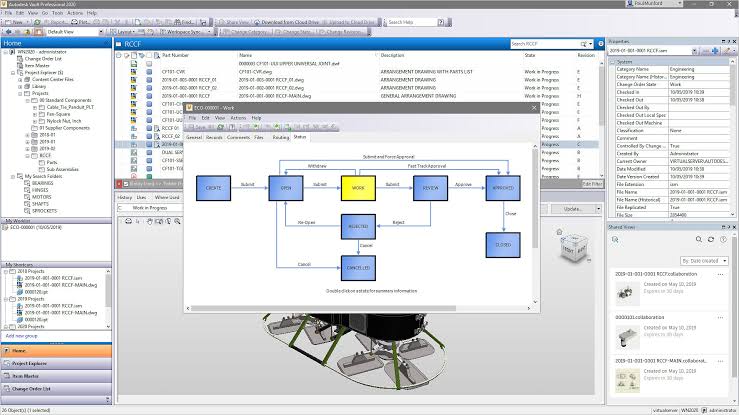
Task: Expand the 2018-01 project folder
Action: (x=27, y=135)
